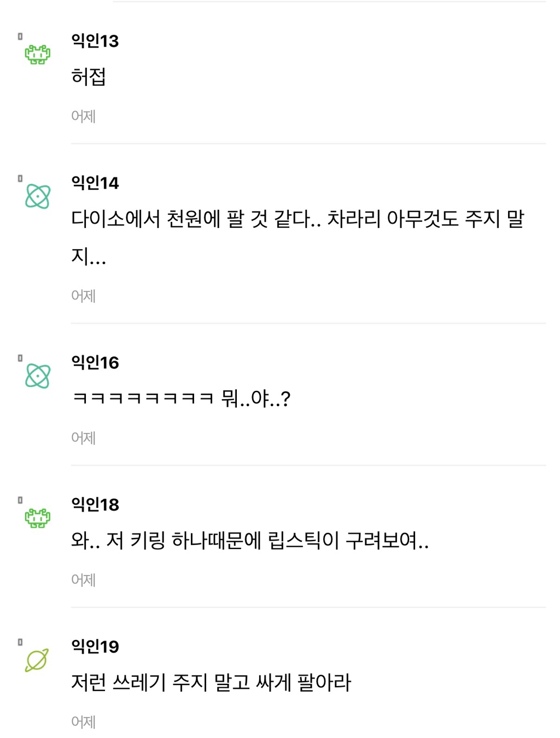
Task: Click 익인14's atom avatar icon
Action: (x=37, y=197)
